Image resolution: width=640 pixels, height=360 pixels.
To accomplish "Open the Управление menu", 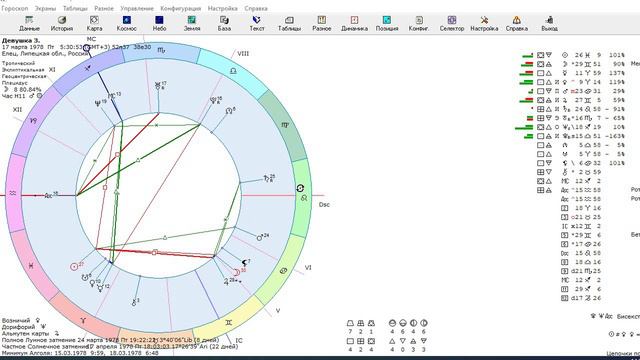I will pyautogui.click(x=137, y=8).
